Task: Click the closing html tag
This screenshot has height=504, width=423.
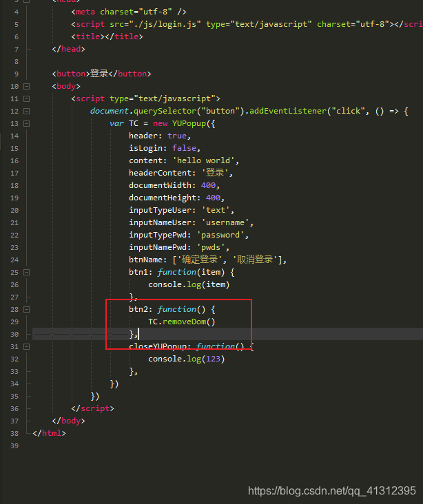Action: 49,433
